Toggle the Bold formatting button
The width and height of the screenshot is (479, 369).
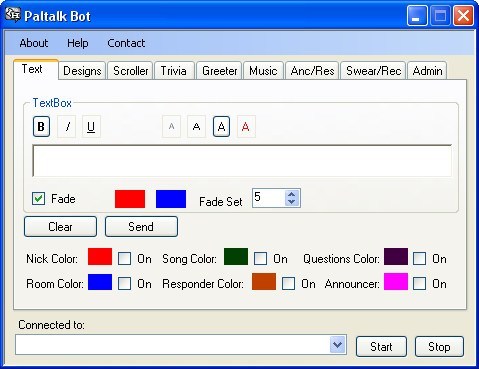click(41, 127)
